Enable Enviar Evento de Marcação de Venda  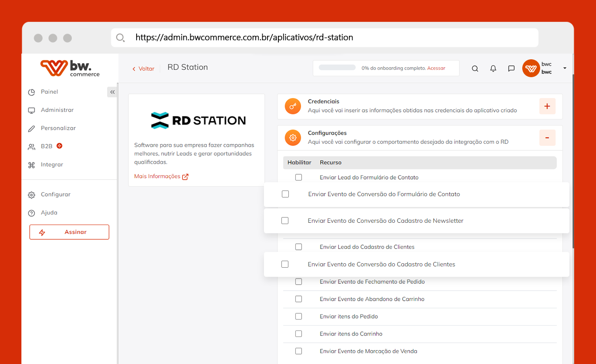[298, 351]
